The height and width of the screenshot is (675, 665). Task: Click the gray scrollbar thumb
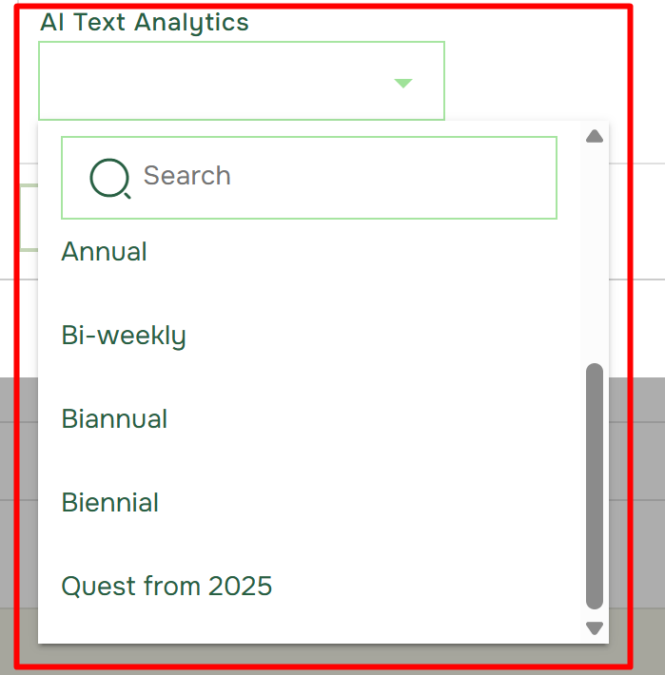pos(594,486)
